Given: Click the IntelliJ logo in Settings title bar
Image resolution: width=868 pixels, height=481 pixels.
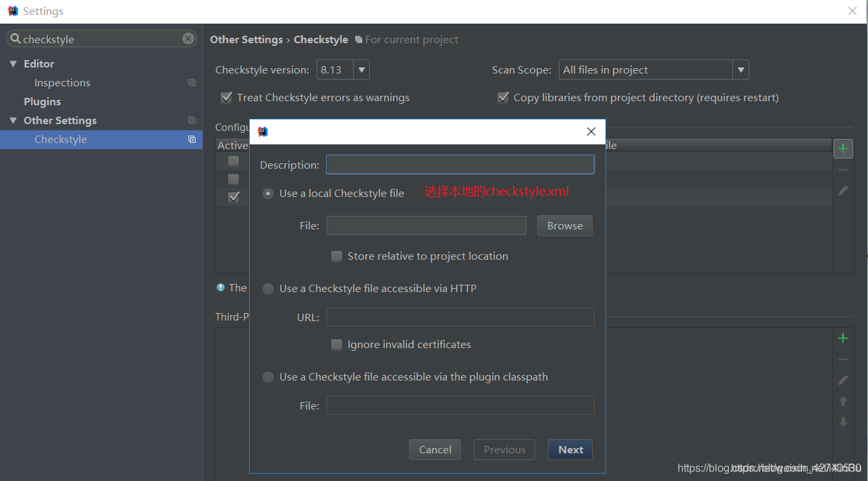Looking at the screenshot, I should pos(12,11).
